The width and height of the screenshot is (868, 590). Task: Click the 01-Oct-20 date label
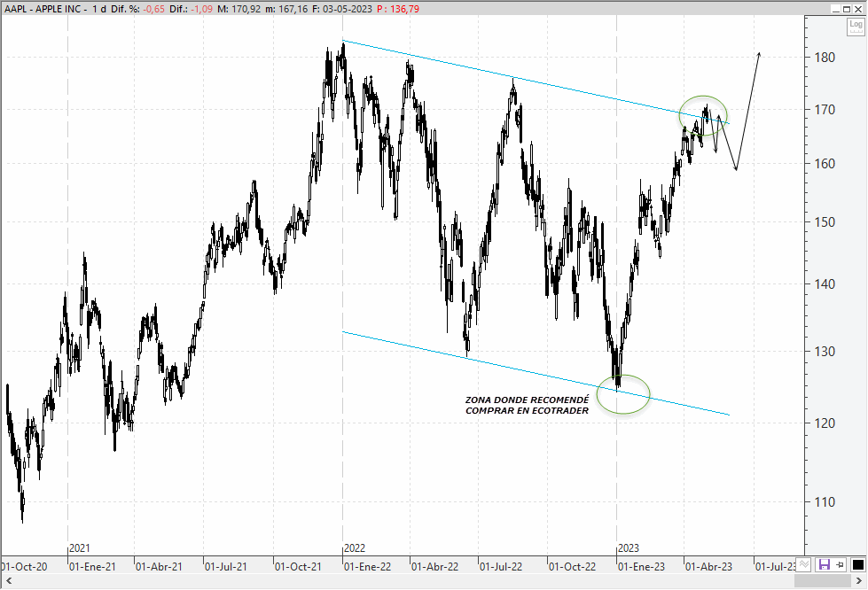coord(24,567)
